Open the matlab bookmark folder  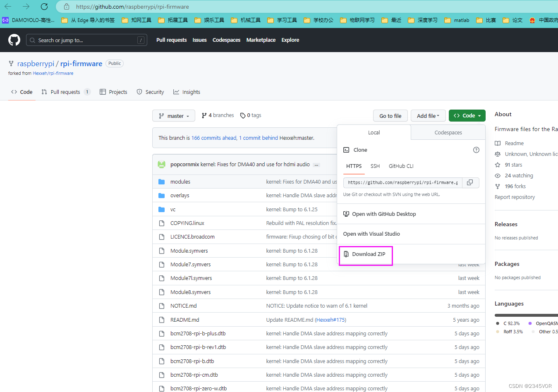tap(457, 20)
